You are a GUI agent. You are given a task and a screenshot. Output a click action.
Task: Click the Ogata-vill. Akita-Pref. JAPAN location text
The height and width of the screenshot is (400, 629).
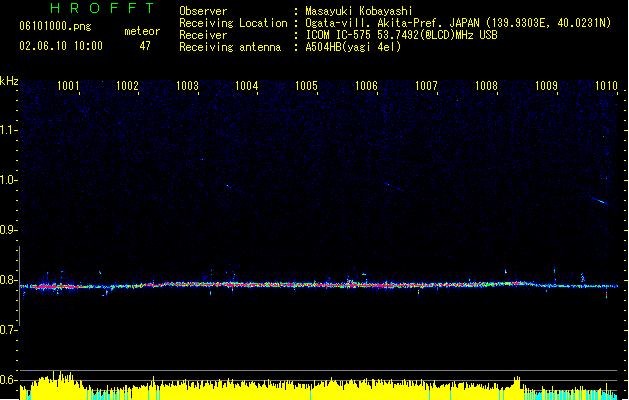tap(458, 23)
